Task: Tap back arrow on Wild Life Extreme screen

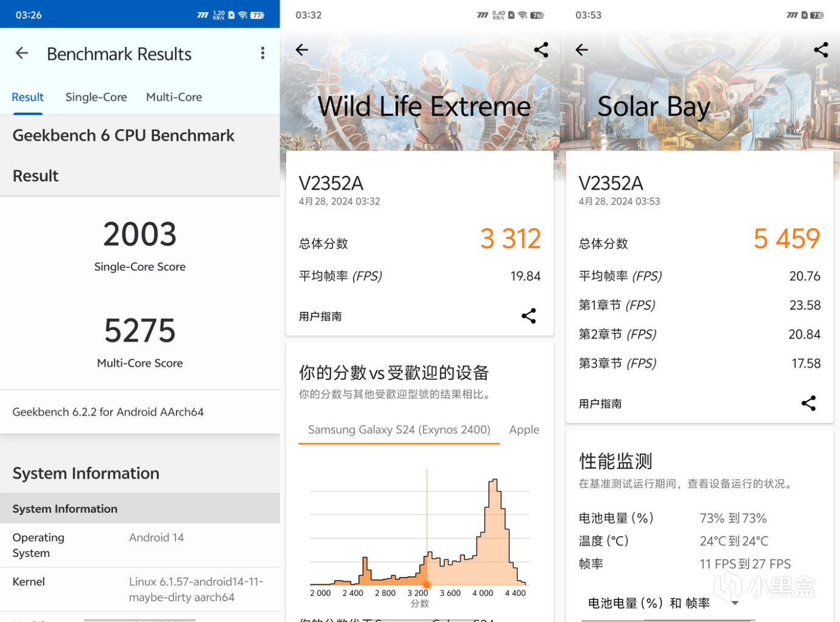Action: (302, 50)
